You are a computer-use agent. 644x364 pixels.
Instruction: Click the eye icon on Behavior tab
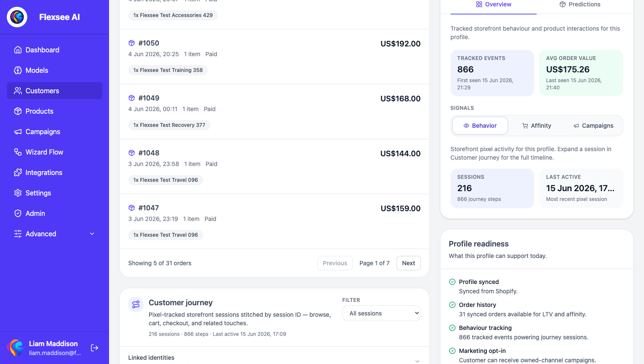(466, 126)
